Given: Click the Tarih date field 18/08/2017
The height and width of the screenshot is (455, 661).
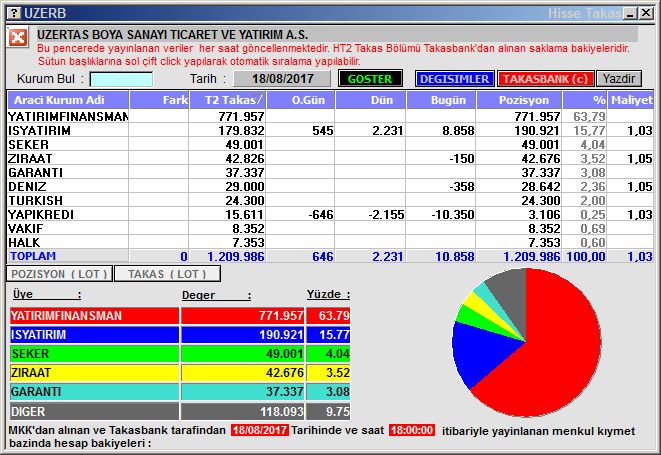Looking at the screenshot, I should pyautogui.click(x=282, y=79).
